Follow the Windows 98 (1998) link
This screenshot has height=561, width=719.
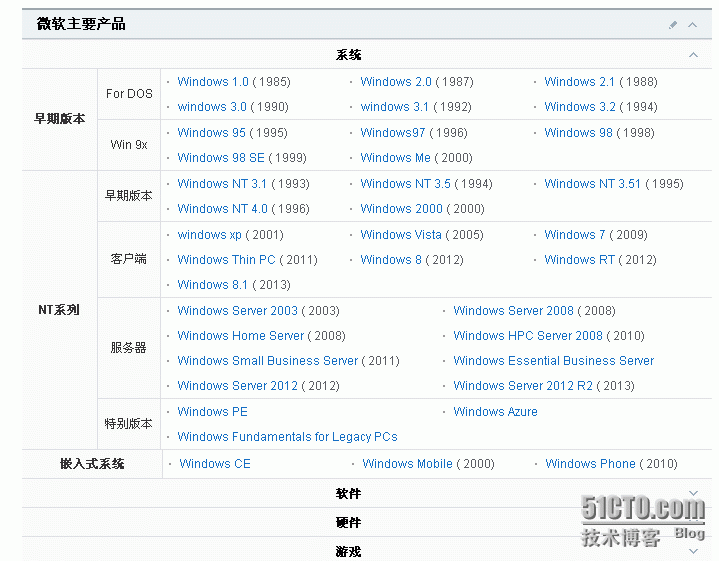click(578, 133)
